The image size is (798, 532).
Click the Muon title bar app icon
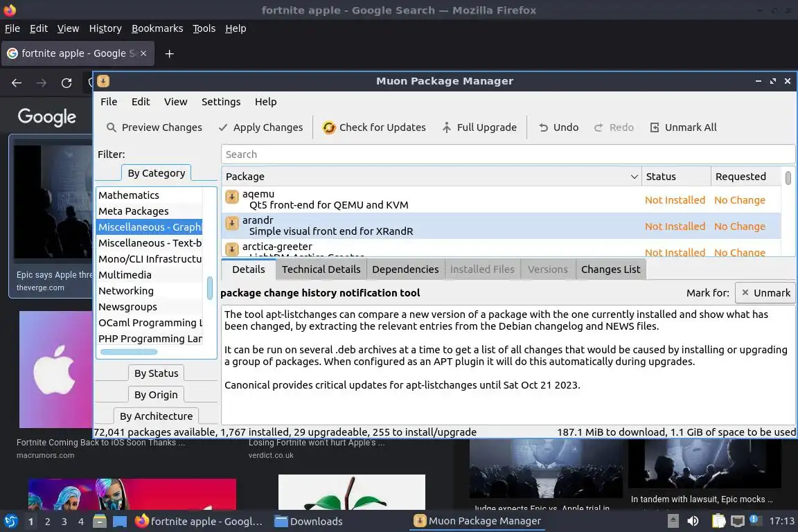[103, 81]
